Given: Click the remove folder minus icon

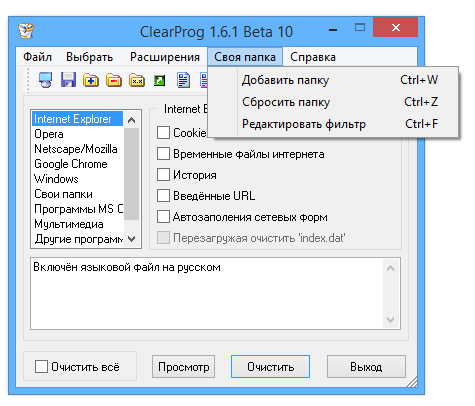Looking at the screenshot, I should coord(114,80).
